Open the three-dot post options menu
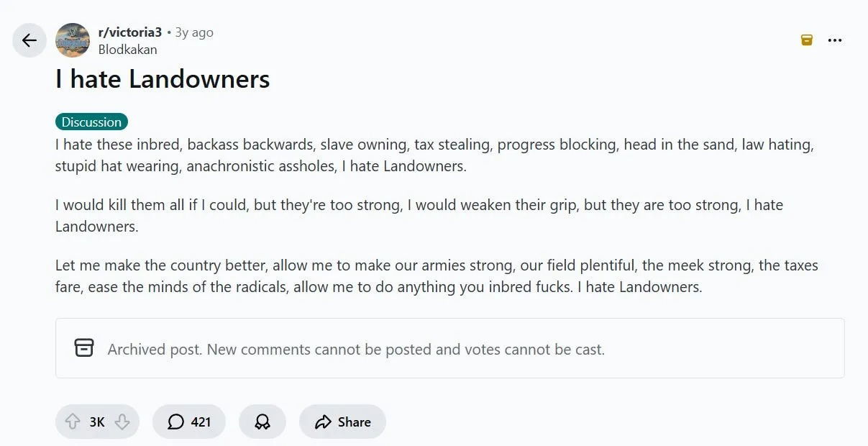868x446 pixels. pos(835,40)
